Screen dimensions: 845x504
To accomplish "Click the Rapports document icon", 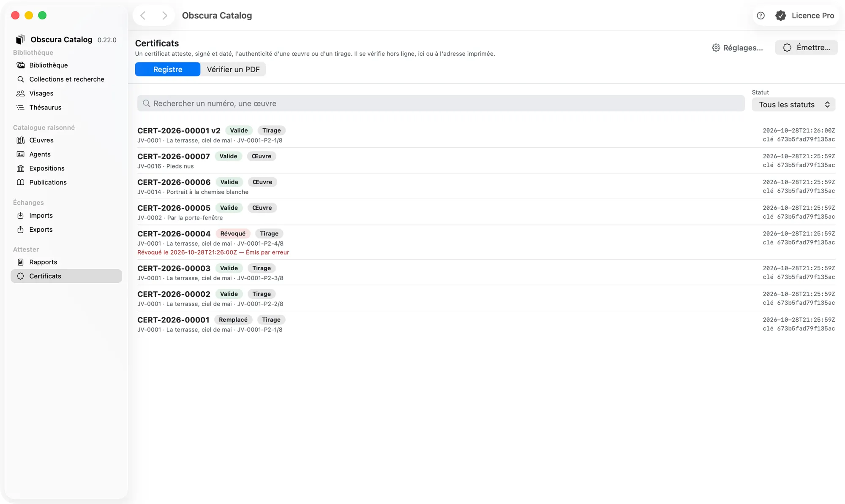I will [20, 262].
